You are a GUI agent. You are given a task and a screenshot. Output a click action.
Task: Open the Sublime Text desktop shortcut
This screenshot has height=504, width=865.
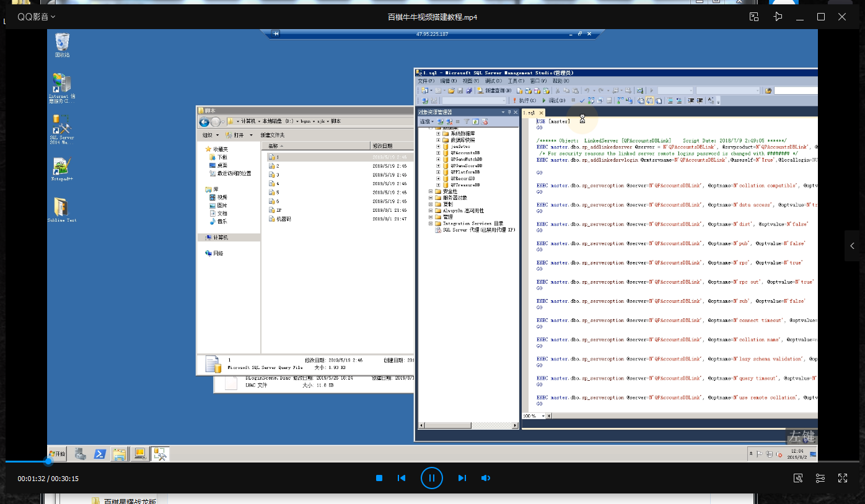(x=62, y=209)
